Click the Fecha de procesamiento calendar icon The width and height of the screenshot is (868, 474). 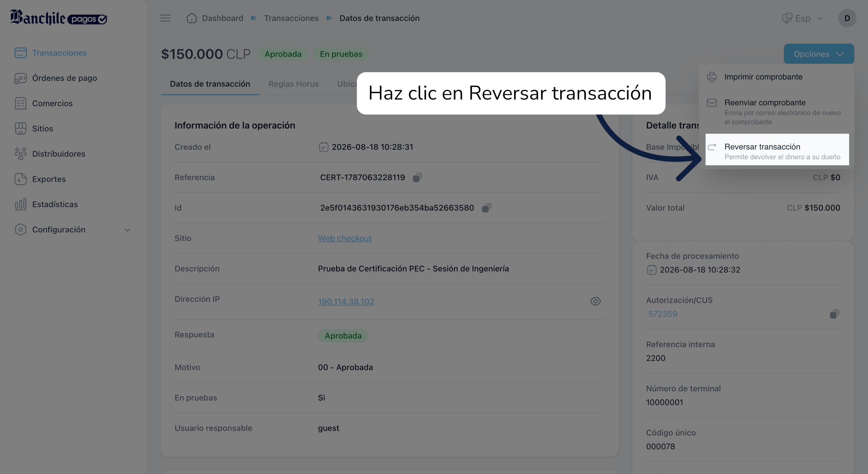coord(652,270)
